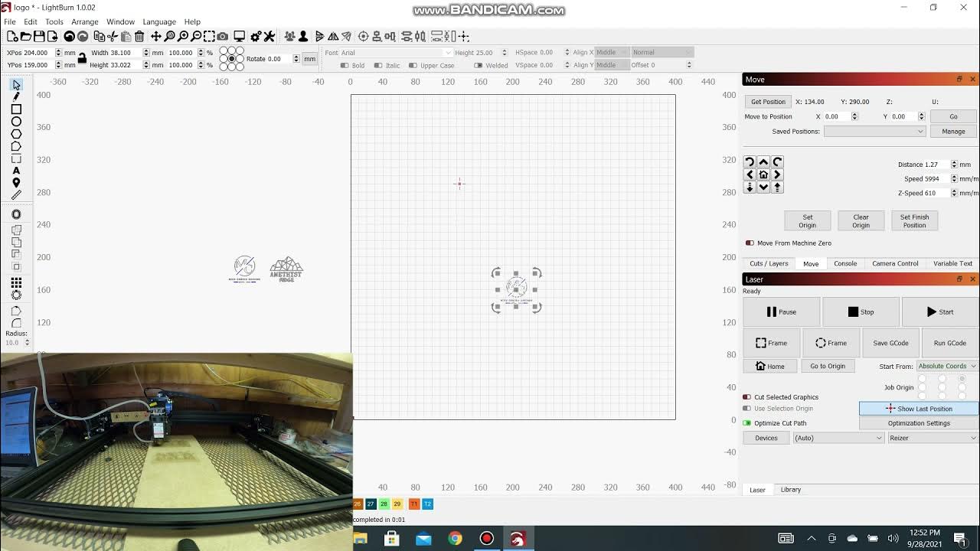Screen dimensions: 980x551
Task: Select the Position Laser pin tool
Action: (x=16, y=183)
